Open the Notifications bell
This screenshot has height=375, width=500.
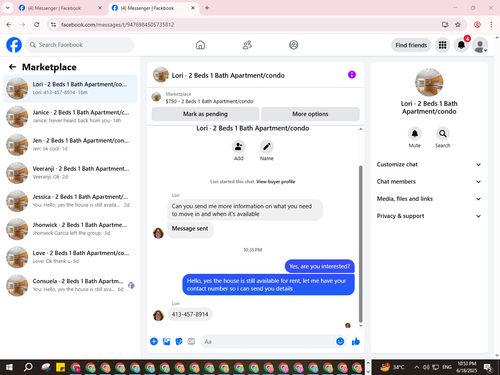tap(461, 45)
